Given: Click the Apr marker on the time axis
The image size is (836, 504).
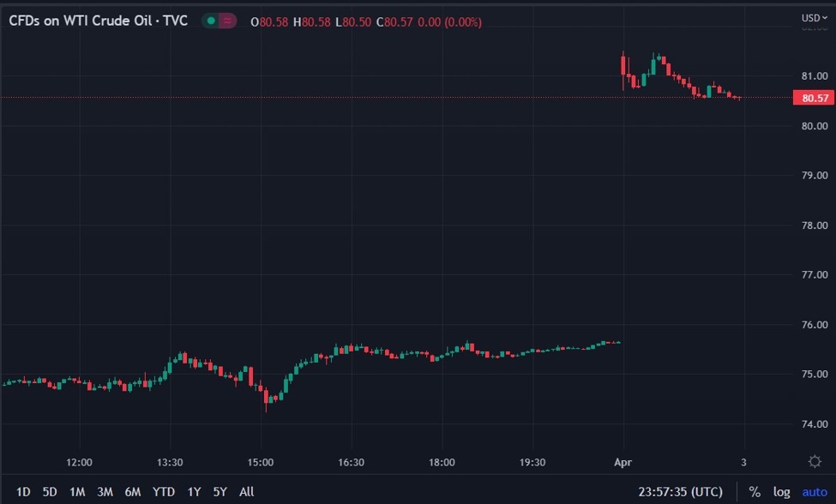Looking at the screenshot, I should click(x=624, y=462).
